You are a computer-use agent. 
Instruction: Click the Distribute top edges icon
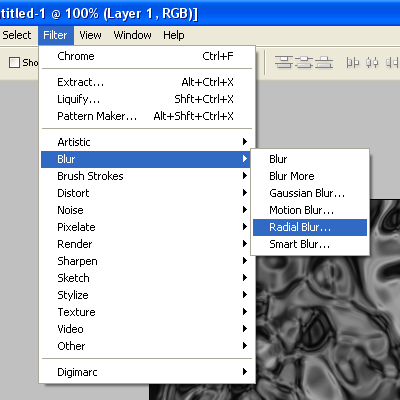[x=283, y=62]
